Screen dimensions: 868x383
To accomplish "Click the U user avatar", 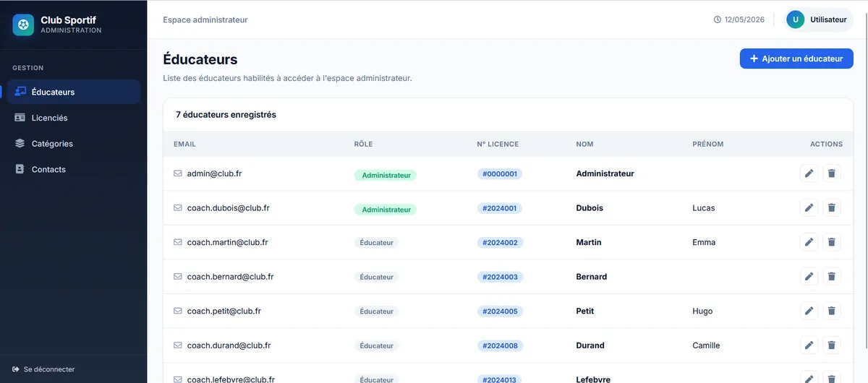I will pos(796,20).
